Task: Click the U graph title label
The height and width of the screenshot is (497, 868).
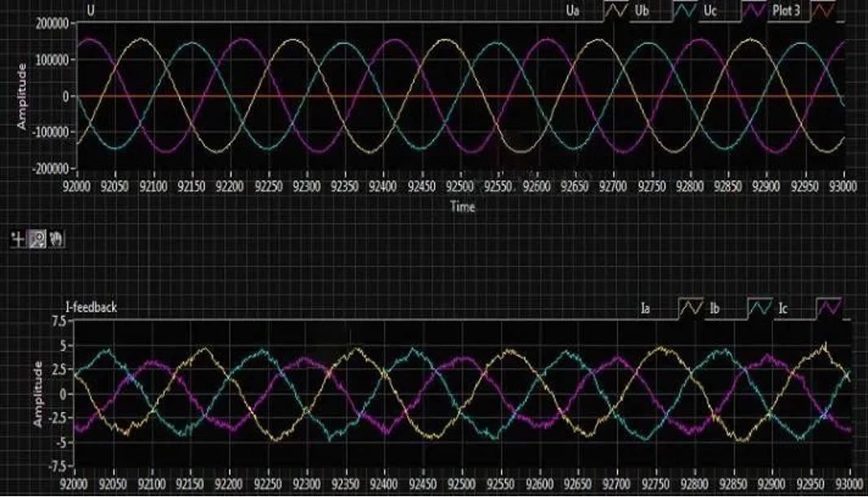Action: (x=90, y=11)
